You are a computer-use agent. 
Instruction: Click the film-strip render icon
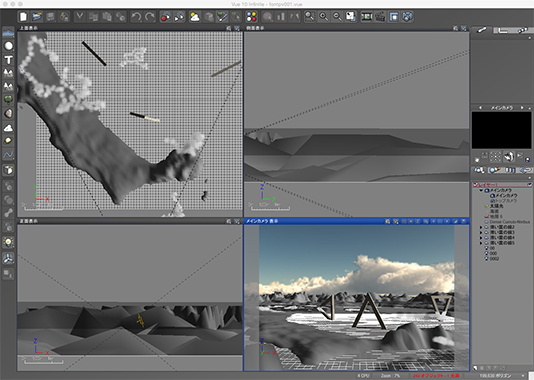(x=366, y=16)
